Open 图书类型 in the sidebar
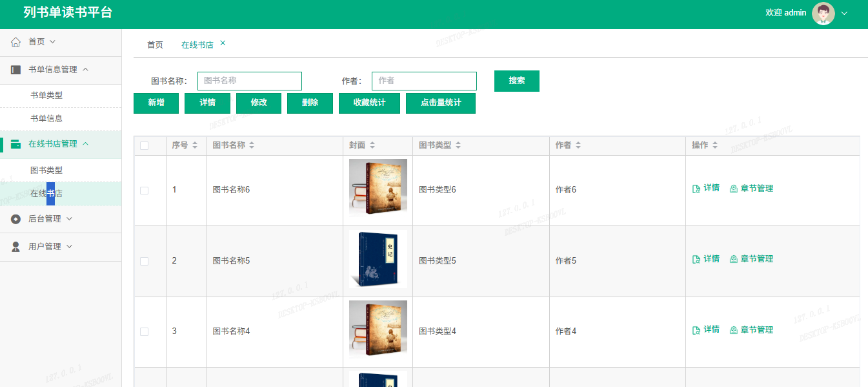The height and width of the screenshot is (387, 868). coord(46,171)
